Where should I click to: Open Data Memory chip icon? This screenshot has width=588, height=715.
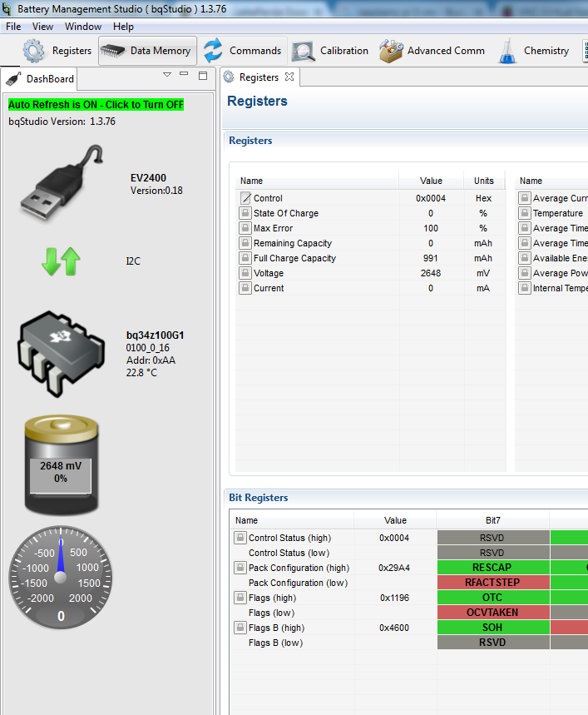pos(112,51)
